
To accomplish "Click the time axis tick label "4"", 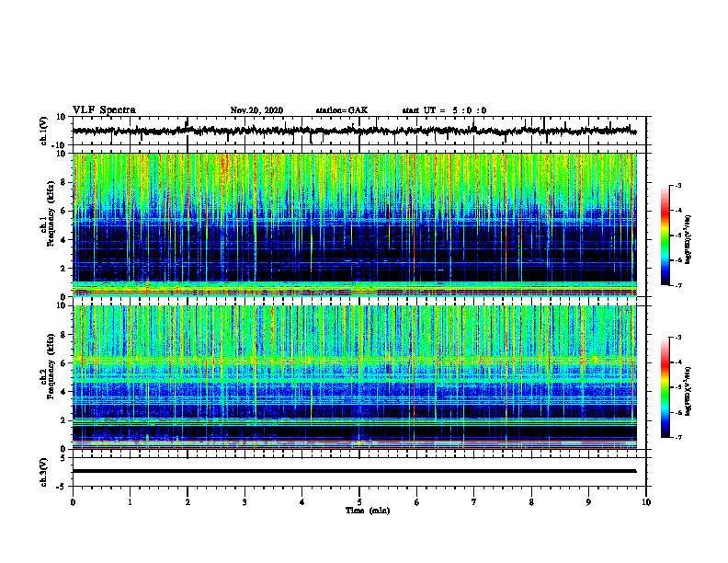I will pos(301,502).
